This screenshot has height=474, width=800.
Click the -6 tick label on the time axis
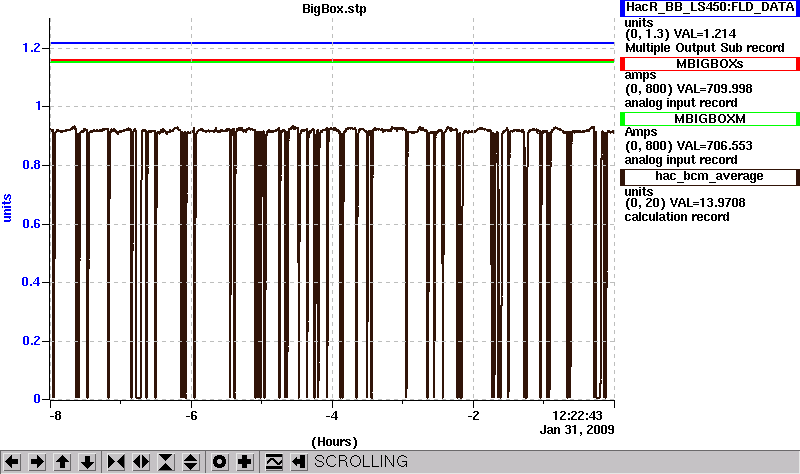pos(191,415)
